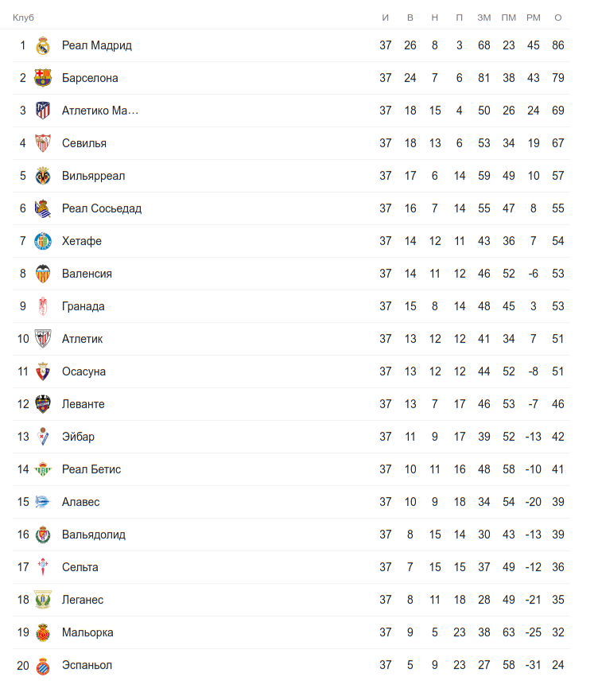Click the Villarreal yellow crest icon
Image resolution: width=598 pixels, height=700 pixels.
43,177
